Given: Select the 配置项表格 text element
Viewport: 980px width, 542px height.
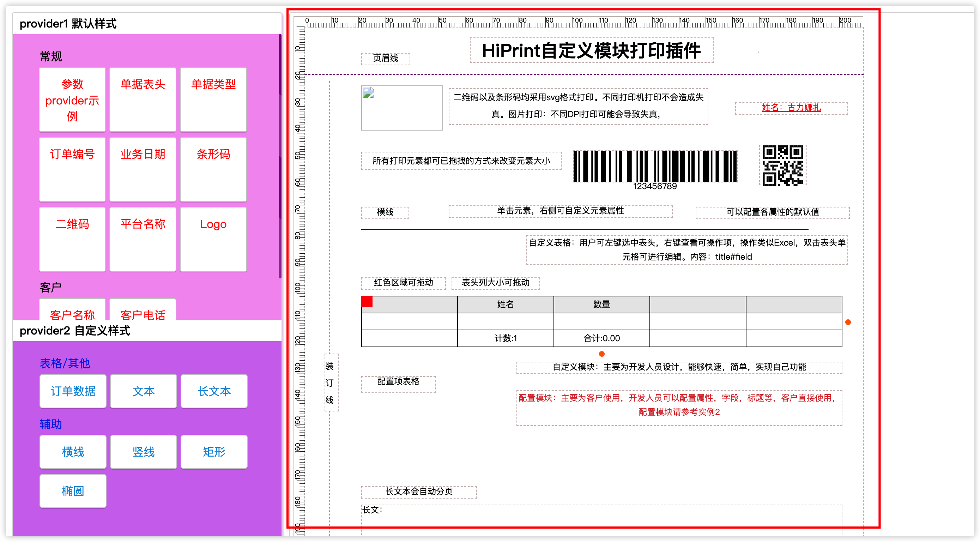Looking at the screenshot, I should (x=398, y=384).
